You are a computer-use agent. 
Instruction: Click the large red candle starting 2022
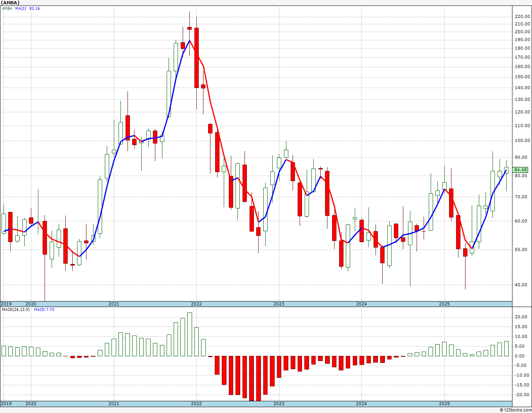pyautogui.click(x=196, y=58)
